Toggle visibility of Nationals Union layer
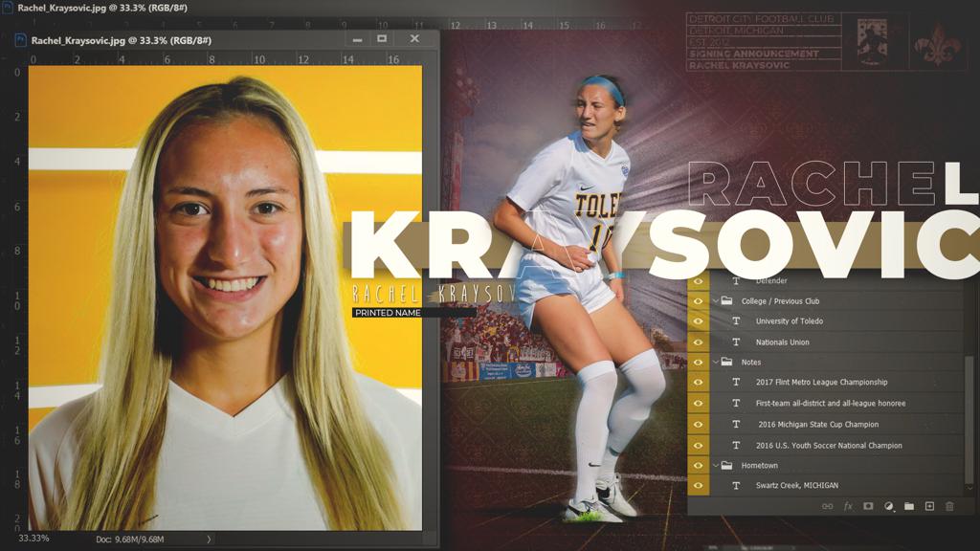This screenshot has height=551, width=980. [x=698, y=342]
